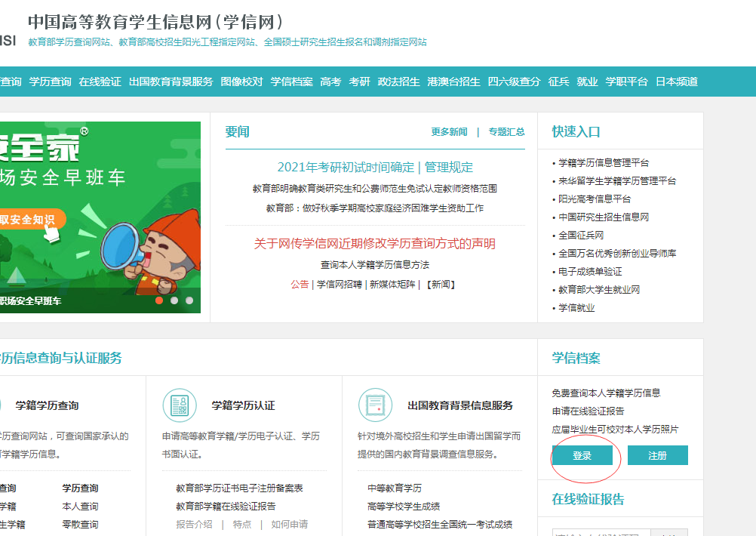Click the 【新闻】 link
The image size is (756, 536).
(441, 285)
